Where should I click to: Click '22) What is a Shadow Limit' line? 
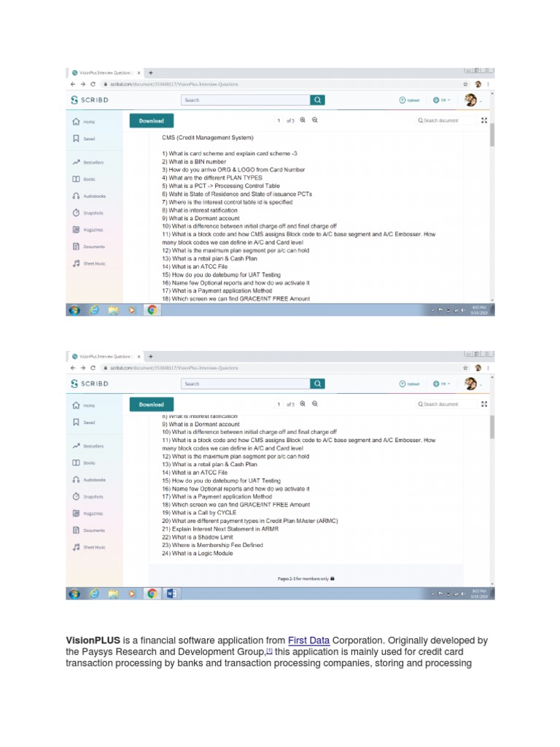198,537
